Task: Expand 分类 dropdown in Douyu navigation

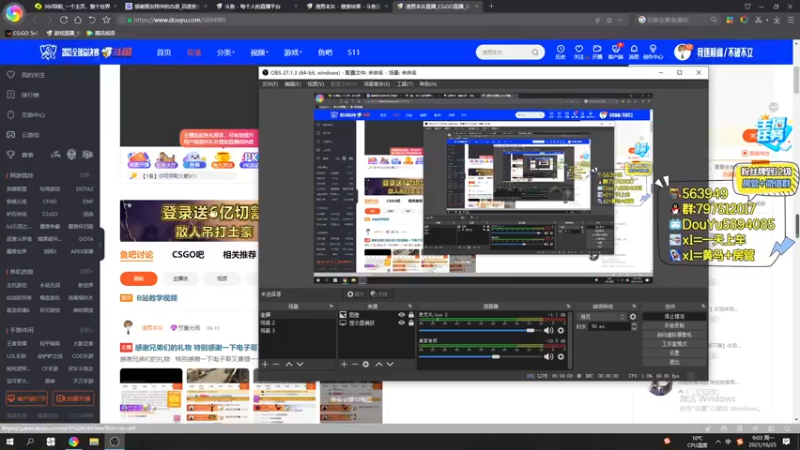Action: coord(224,52)
